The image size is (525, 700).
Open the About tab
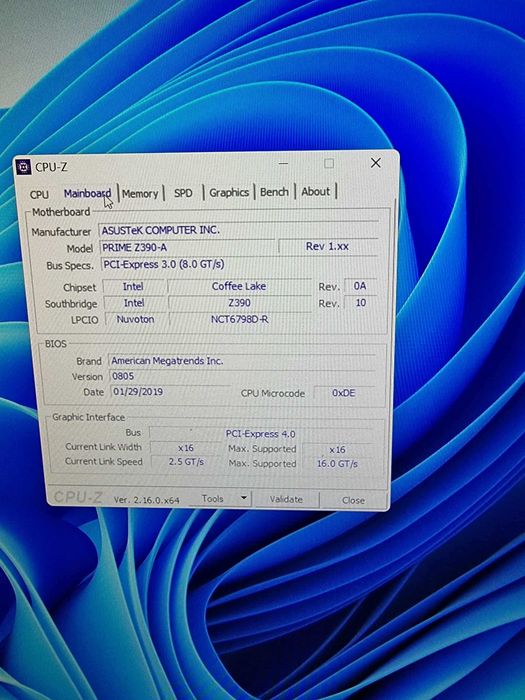pyautogui.click(x=316, y=192)
